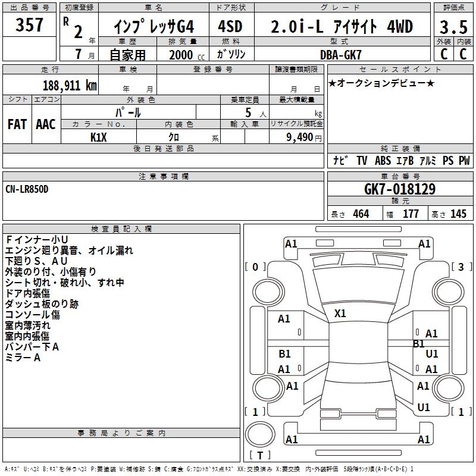The height and width of the screenshot is (476, 476).
Task: Click the TV equipment entry
Action: [x=362, y=160]
